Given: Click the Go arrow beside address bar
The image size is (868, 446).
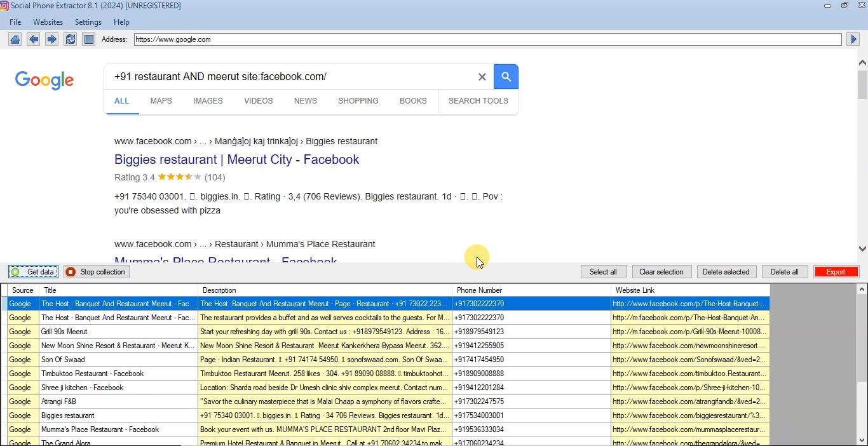Looking at the screenshot, I should pyautogui.click(x=853, y=39).
